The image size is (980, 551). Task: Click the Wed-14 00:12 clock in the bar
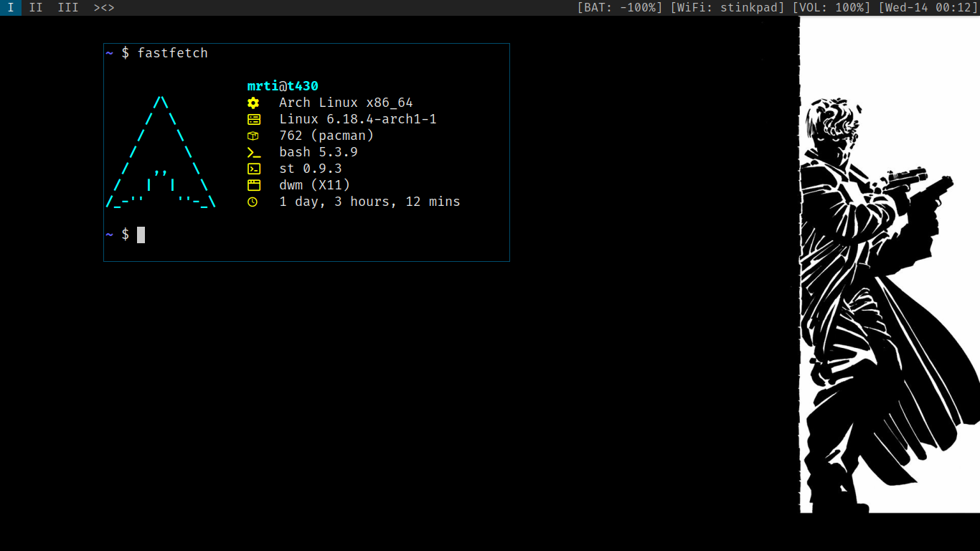[x=928, y=8]
